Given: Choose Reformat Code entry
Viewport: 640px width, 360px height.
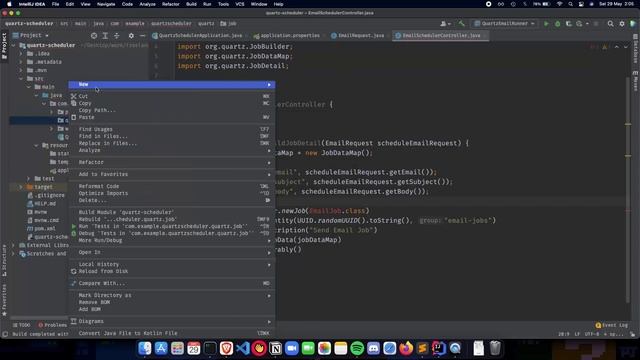Looking at the screenshot, I should coord(171,186).
